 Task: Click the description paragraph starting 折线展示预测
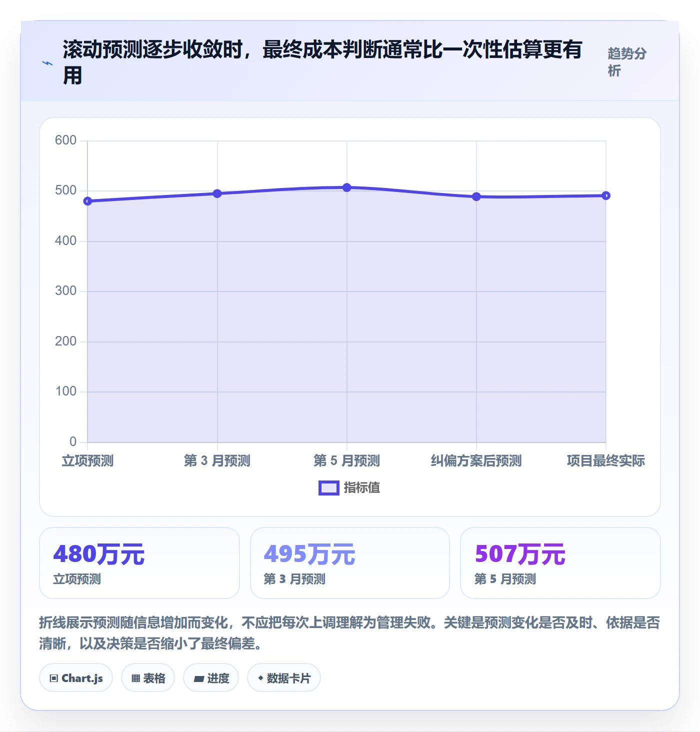pos(349,632)
